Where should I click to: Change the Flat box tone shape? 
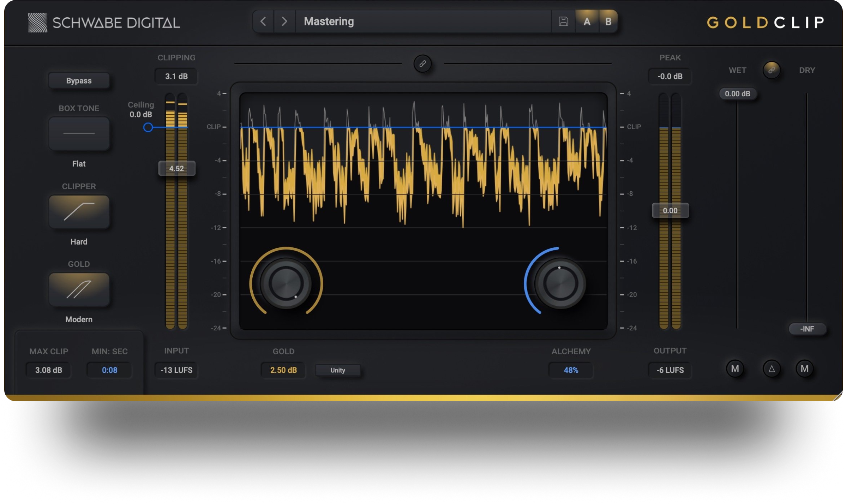point(79,134)
